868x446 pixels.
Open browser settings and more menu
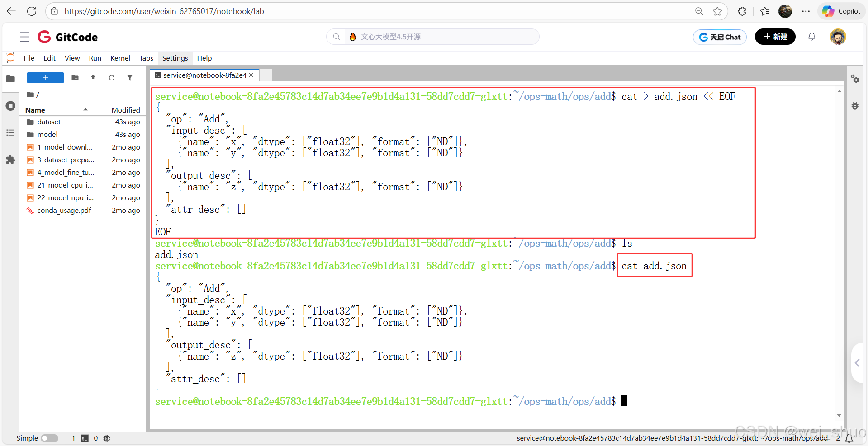click(x=806, y=11)
